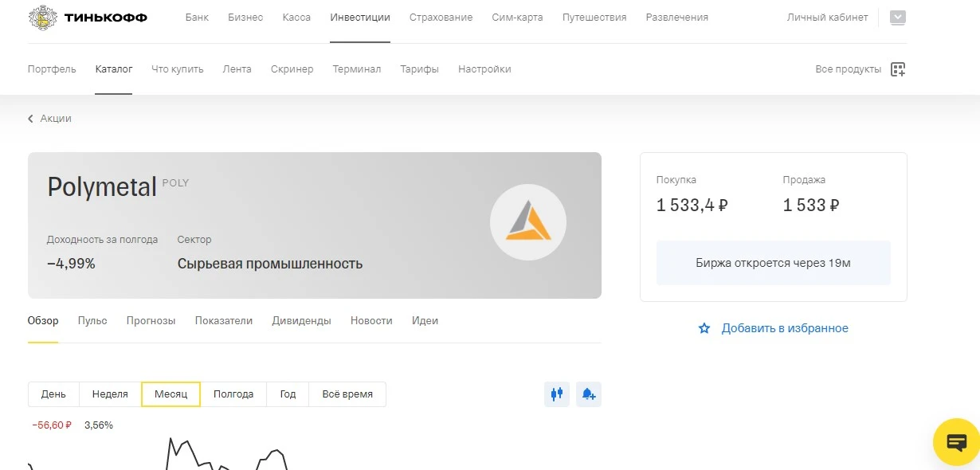Set chart period to Месяц
The height and width of the screenshot is (470, 980).
coord(171,394)
